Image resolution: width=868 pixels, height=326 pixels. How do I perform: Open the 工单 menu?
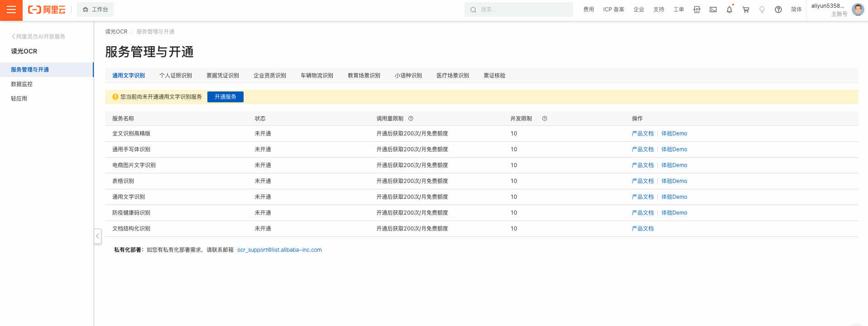tap(679, 10)
